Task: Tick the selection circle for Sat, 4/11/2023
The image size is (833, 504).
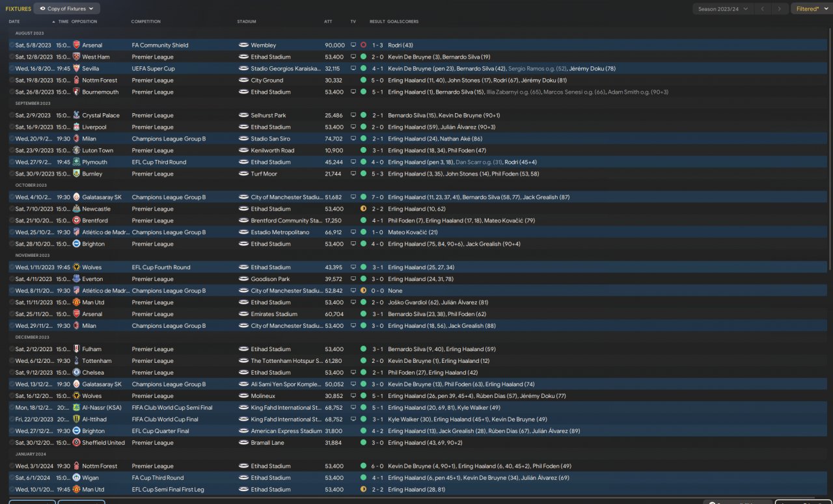Action: pyautogui.click(x=12, y=280)
